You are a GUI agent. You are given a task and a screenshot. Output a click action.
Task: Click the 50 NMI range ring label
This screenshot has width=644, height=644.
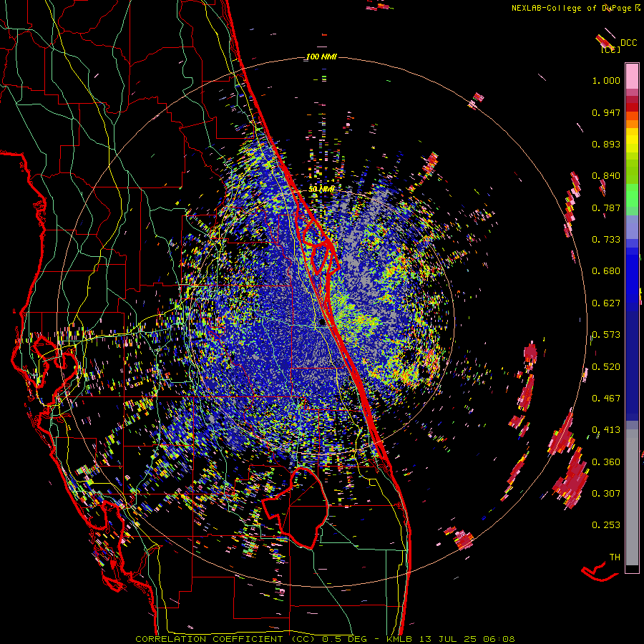[321, 189]
